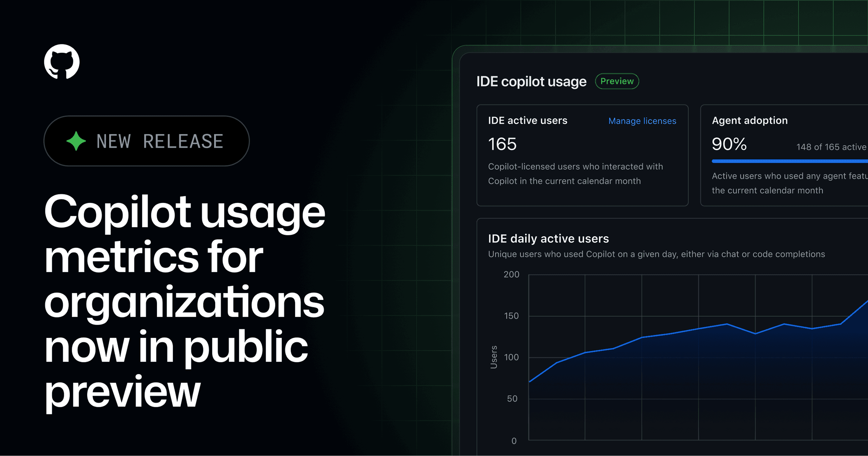This screenshot has width=868, height=456.
Task: Open Manage licenses
Action: (642, 121)
